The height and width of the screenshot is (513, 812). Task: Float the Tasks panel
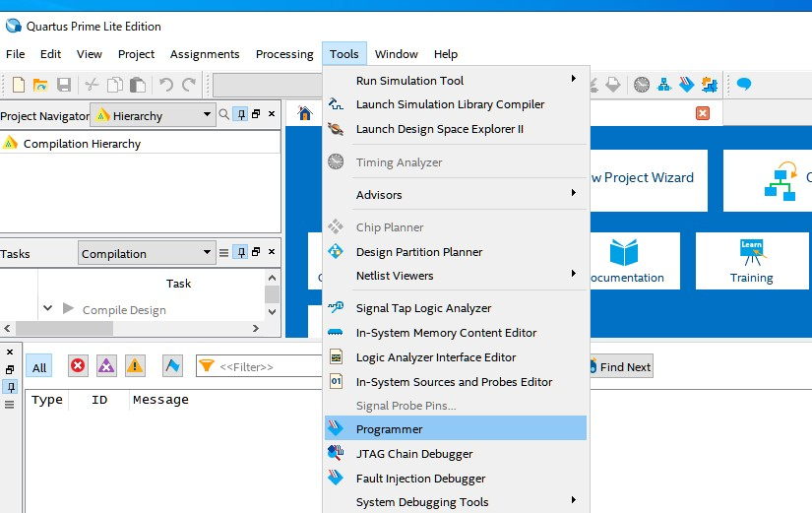coord(256,252)
